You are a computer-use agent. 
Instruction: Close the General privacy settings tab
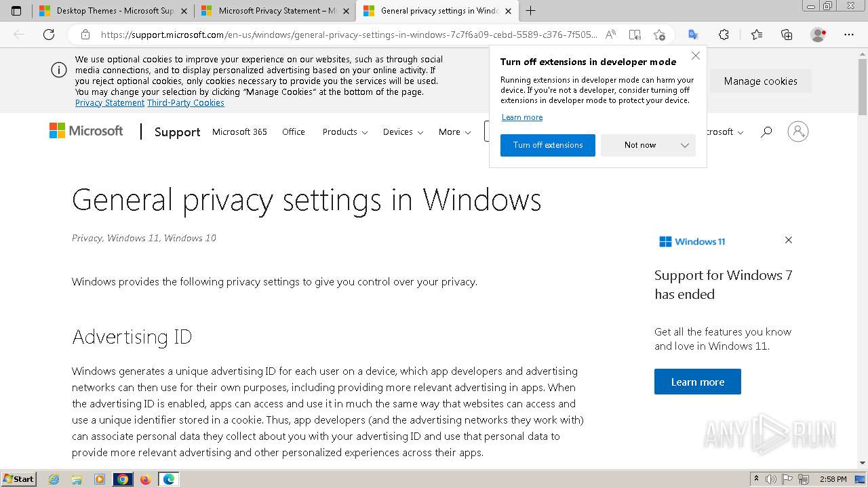pyautogui.click(x=508, y=11)
